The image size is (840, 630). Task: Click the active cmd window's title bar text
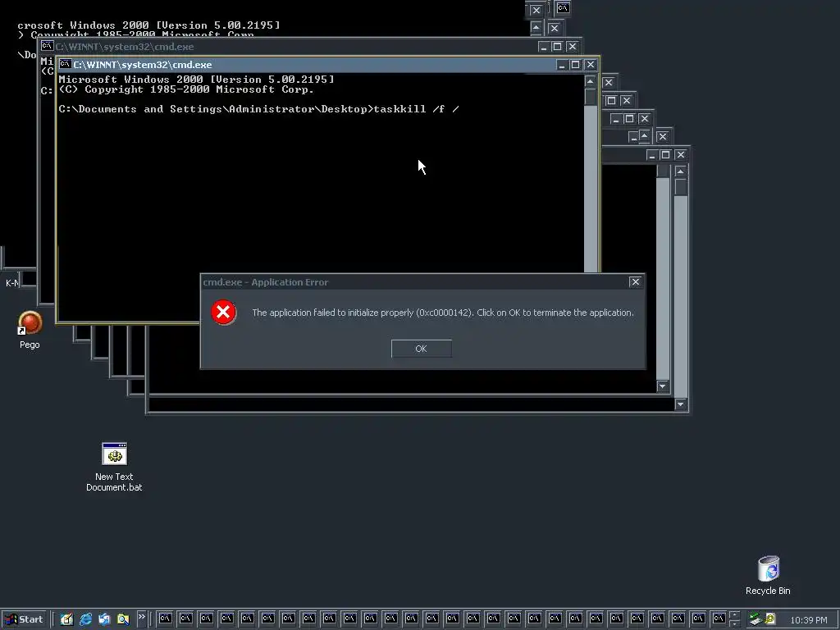click(x=143, y=65)
